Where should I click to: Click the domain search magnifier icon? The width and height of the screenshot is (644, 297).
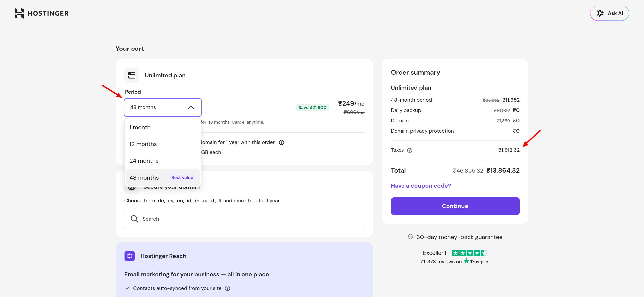pos(134,219)
